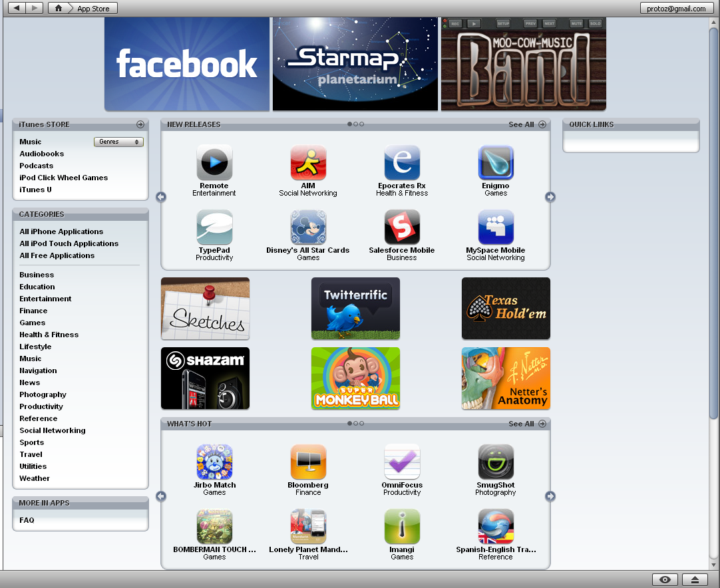The image size is (720, 588).
Task: Open All Free Applications
Action: click(57, 255)
